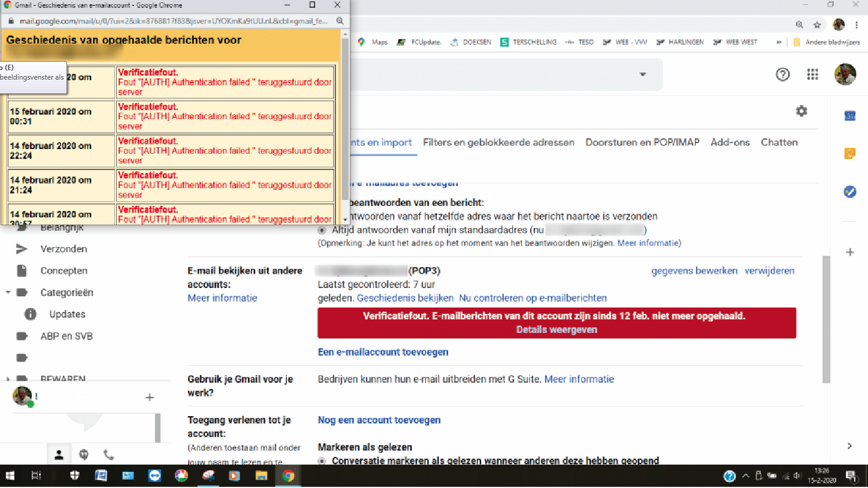Switch to Add-ons settings tab
868x488 pixels.
[x=730, y=143]
